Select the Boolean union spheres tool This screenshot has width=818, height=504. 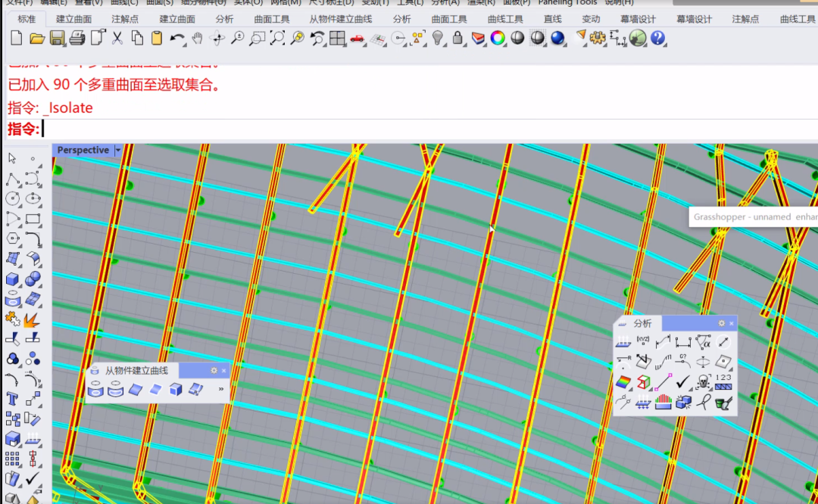pos(33,279)
